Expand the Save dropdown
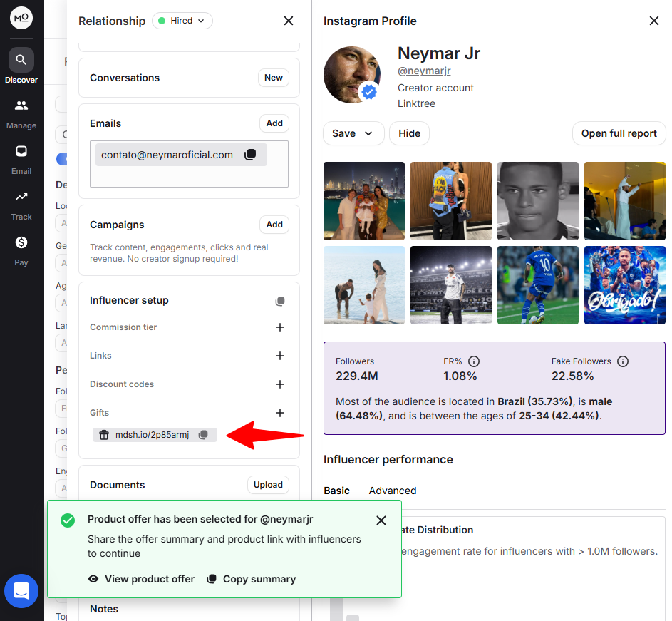The width and height of the screenshot is (672, 621). (x=353, y=133)
